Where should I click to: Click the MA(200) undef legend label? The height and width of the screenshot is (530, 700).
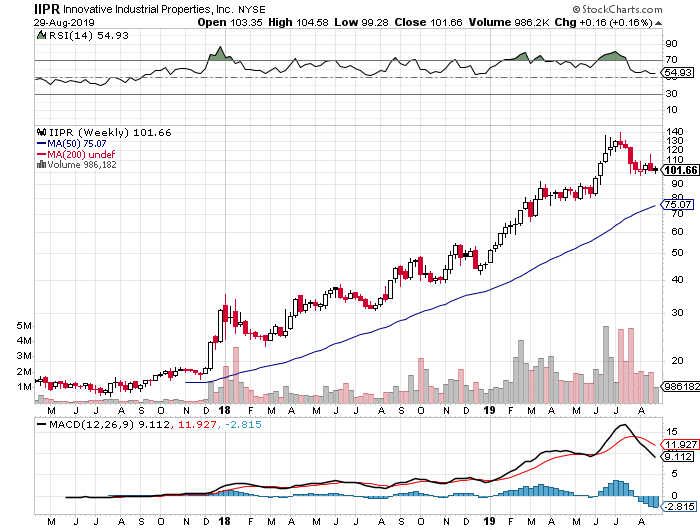click(81, 154)
